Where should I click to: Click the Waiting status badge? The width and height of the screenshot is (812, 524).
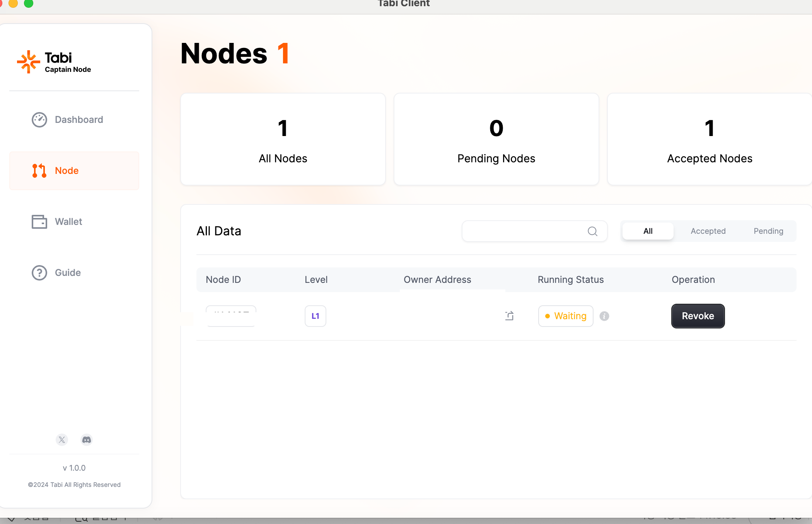[x=566, y=316]
